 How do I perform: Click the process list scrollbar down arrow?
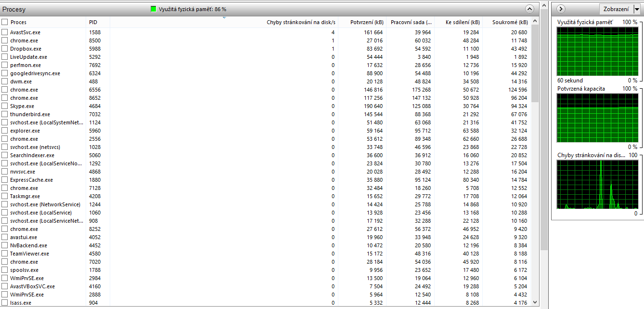click(x=535, y=302)
